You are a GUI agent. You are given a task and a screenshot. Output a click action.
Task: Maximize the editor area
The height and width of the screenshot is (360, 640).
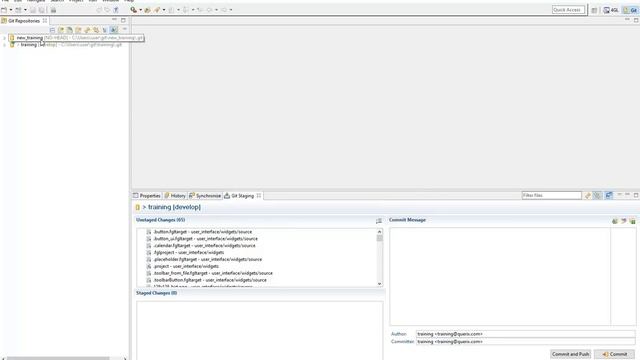[636, 20]
